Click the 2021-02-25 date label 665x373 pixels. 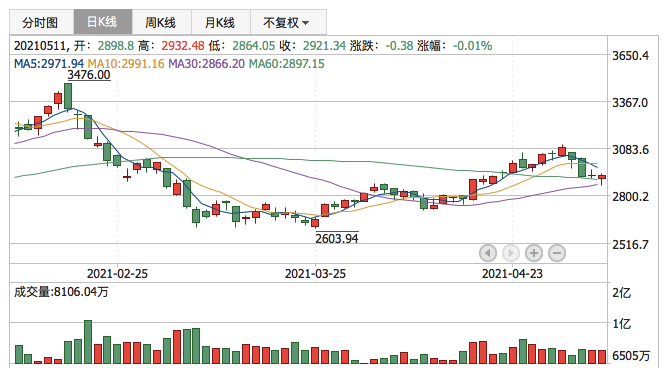[x=117, y=274]
